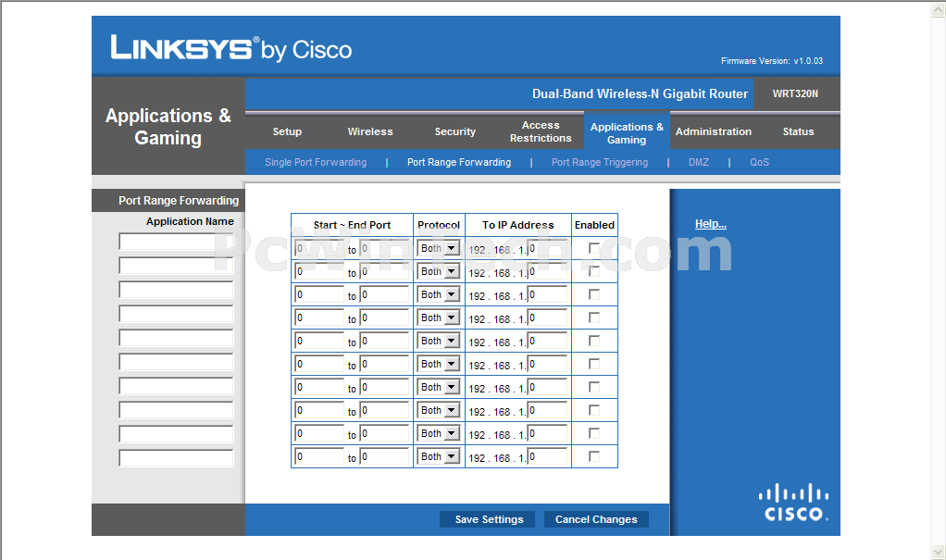The image size is (946, 560).
Task: Open the fifth row's Protocol dropdown
Action: 439,341
